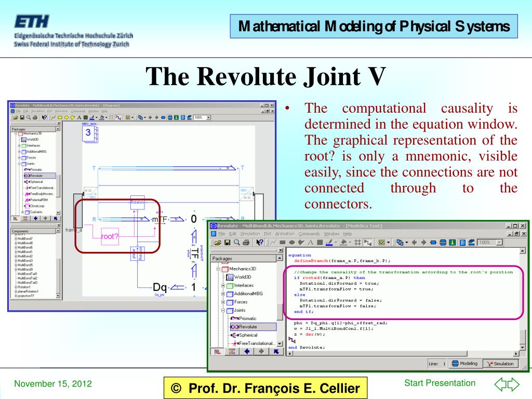Viewport: 532px width, 399px height.
Task: Open Simulation menu in Modelica Text window
Action: point(250,234)
